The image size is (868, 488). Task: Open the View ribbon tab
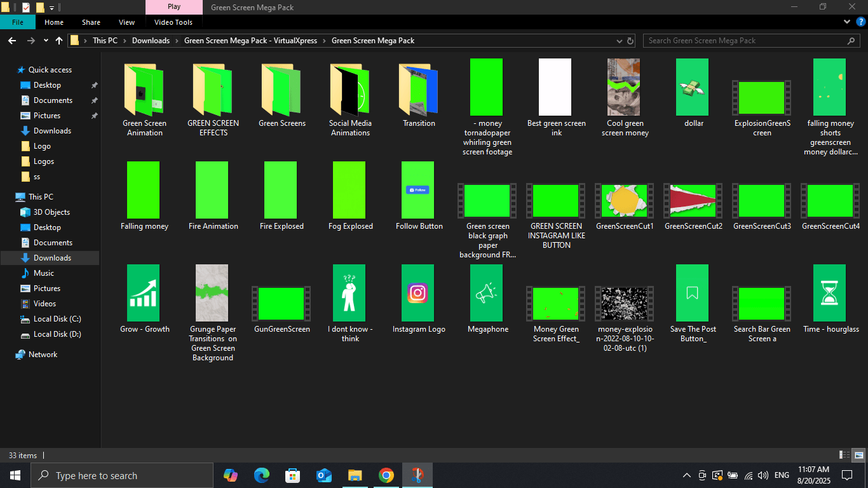pyautogui.click(x=126, y=22)
